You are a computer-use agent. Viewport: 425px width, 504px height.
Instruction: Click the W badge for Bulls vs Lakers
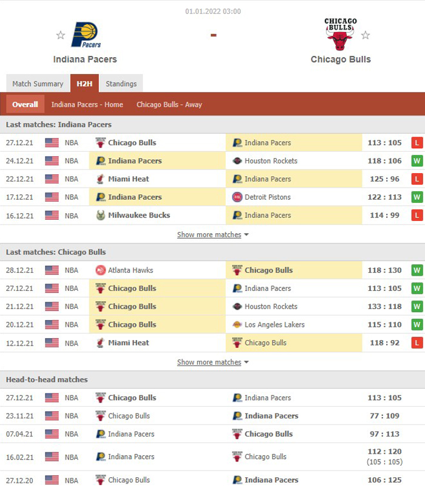click(417, 325)
